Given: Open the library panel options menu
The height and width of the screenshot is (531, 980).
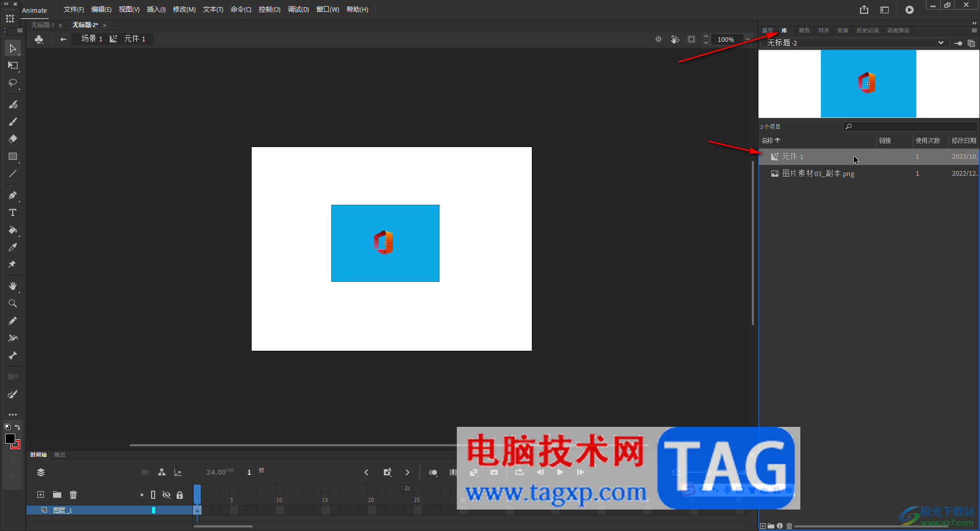Looking at the screenshot, I should click(x=974, y=31).
